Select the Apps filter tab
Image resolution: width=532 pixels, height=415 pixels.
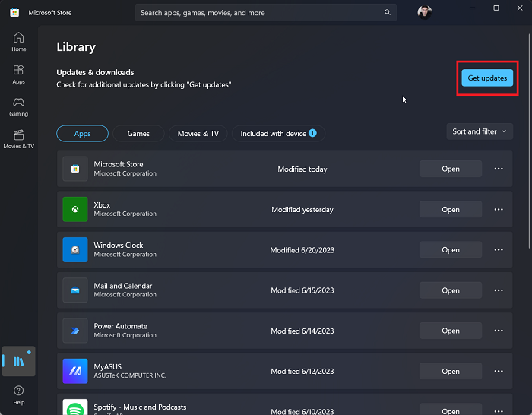point(82,133)
